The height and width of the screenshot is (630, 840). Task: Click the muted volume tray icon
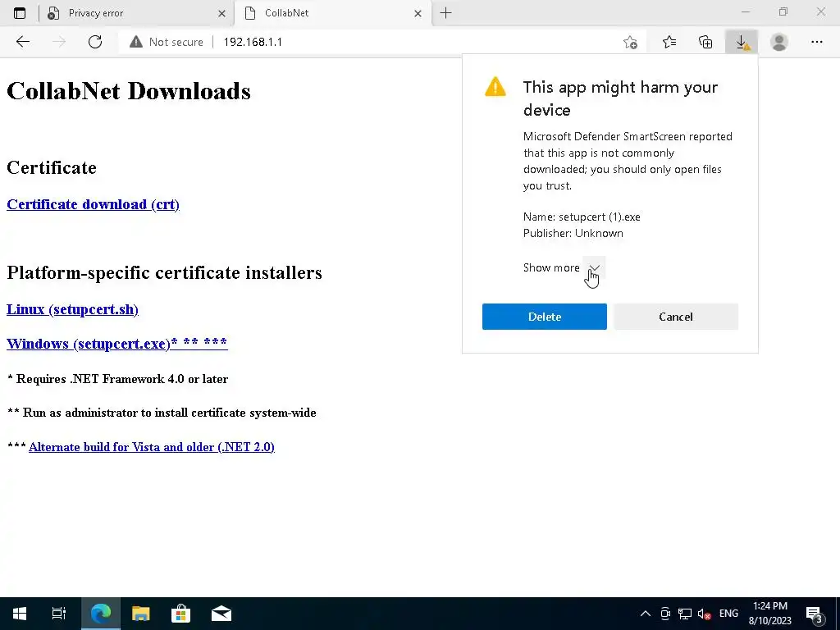704,614
